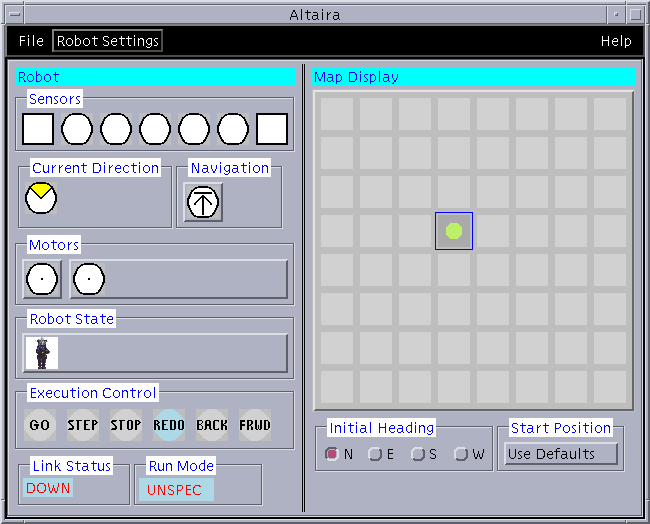Halt execution with the STOP button
The width and height of the screenshot is (650, 524).
[x=126, y=425]
